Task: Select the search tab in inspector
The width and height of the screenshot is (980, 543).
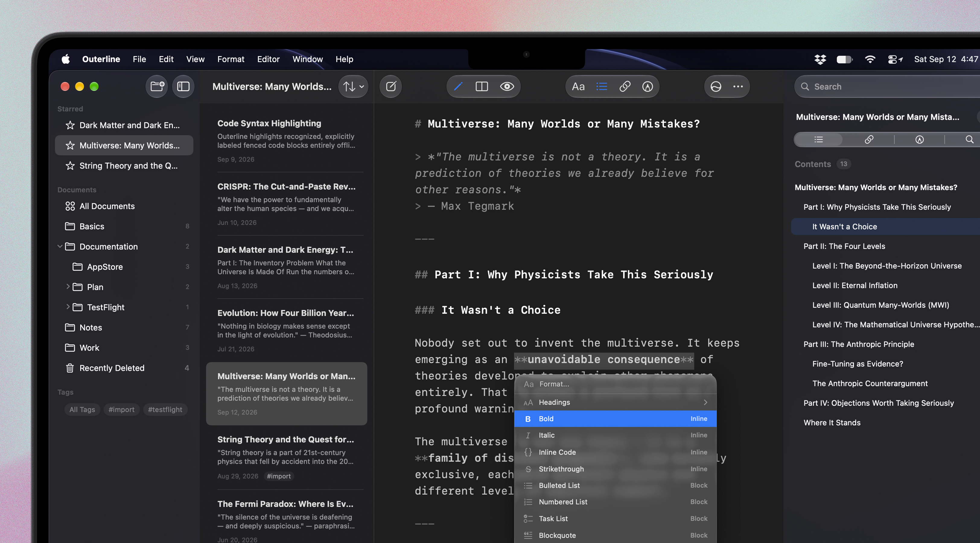Action: click(969, 140)
